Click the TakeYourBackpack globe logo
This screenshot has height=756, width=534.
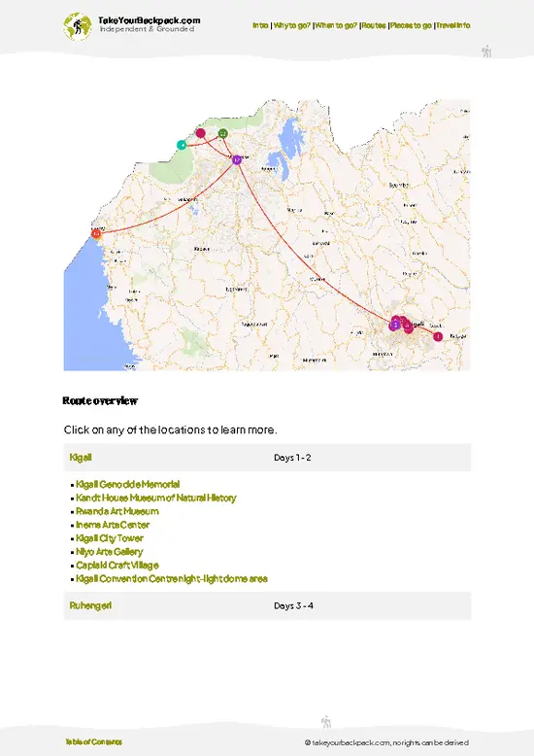click(77, 26)
